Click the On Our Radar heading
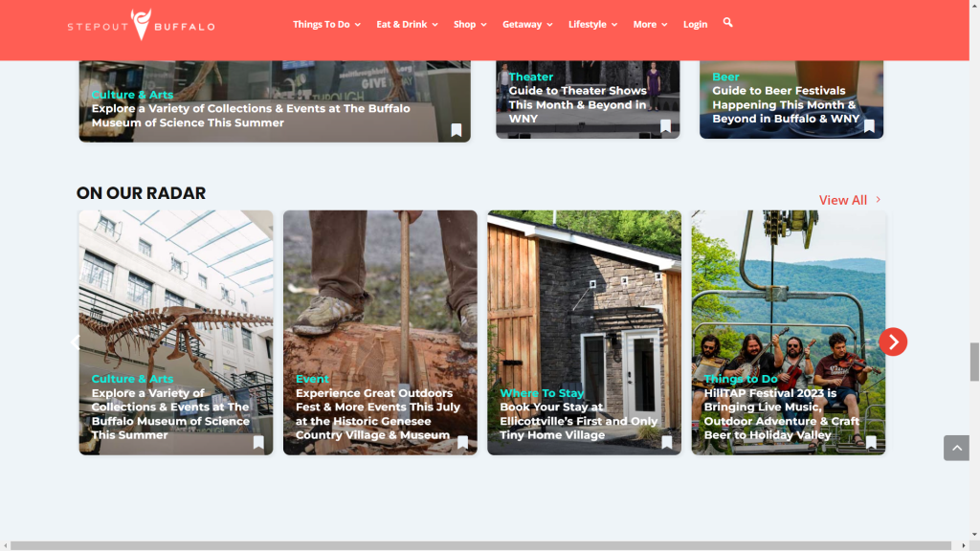The width and height of the screenshot is (980, 551). click(141, 193)
